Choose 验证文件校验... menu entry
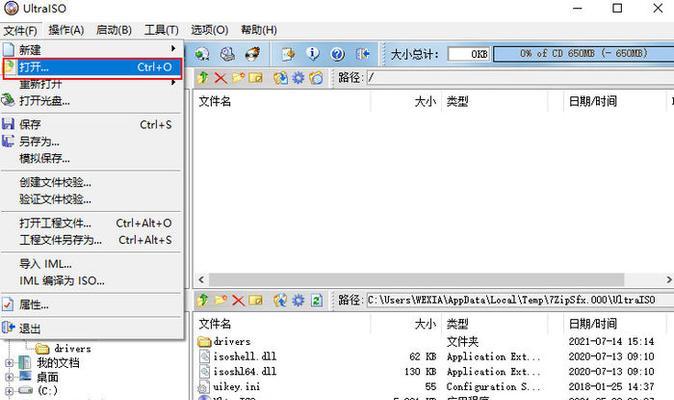The image size is (674, 400). pos(92,199)
